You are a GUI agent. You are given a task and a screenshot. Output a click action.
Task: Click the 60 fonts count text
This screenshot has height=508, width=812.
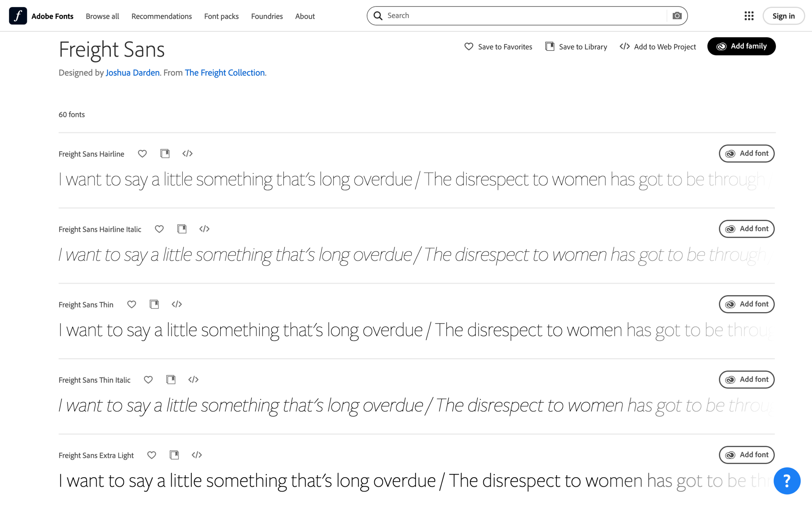click(x=71, y=115)
